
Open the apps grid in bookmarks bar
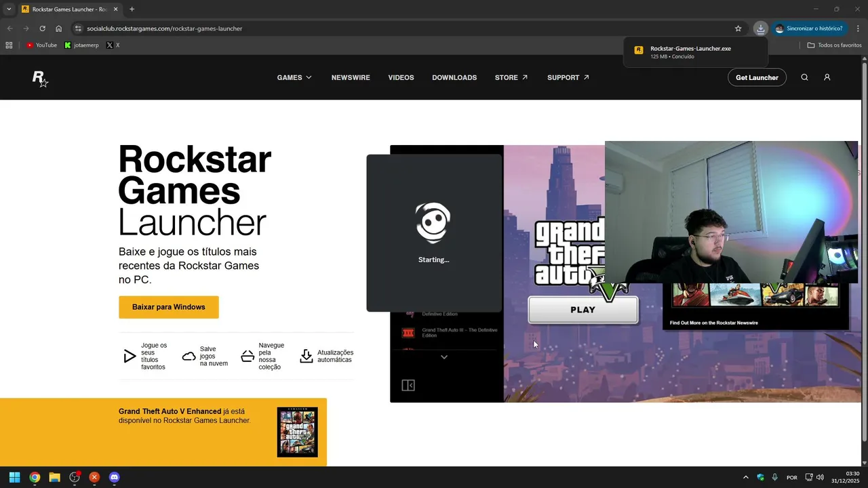9,45
